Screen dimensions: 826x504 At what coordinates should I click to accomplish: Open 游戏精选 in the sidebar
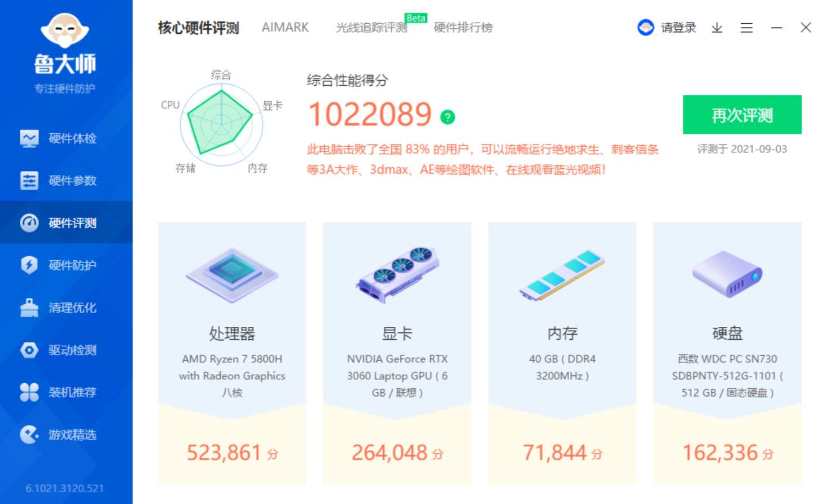(x=66, y=435)
